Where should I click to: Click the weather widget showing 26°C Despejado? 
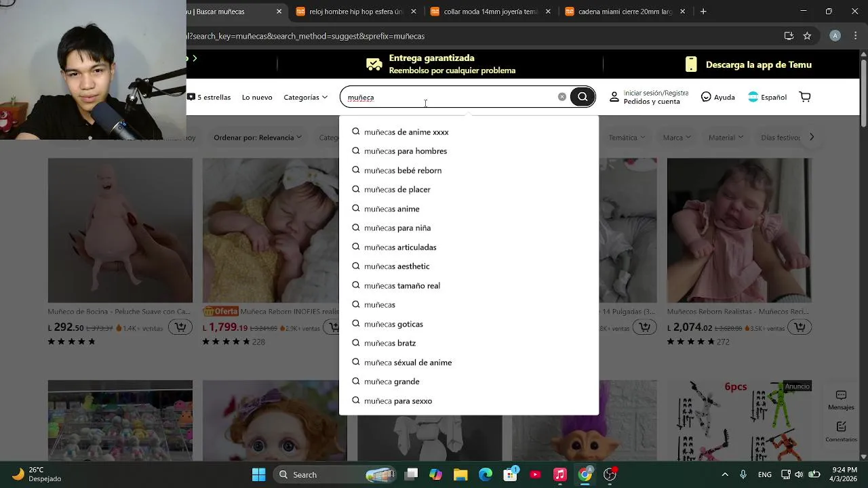pos(37,474)
